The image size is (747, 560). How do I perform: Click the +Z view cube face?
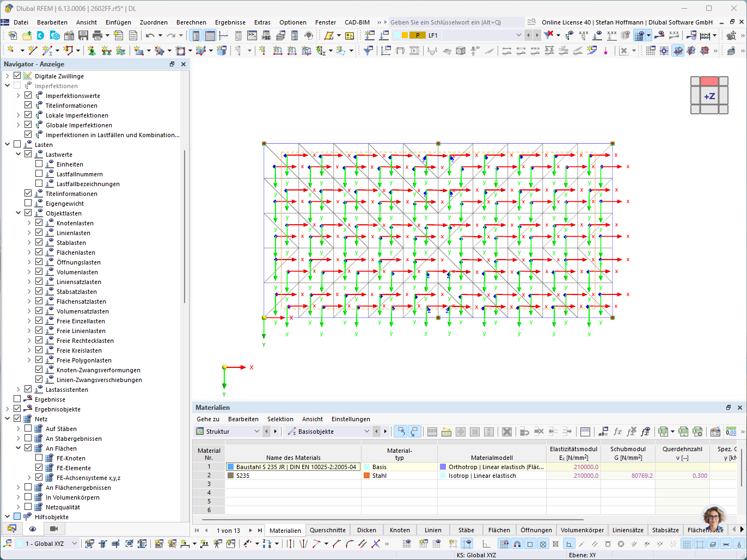(709, 96)
